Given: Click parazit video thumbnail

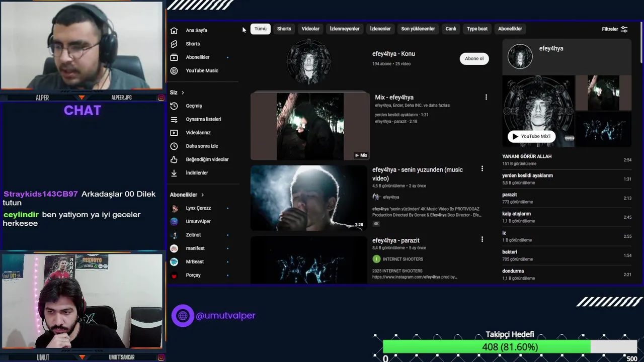Looking at the screenshot, I should (x=309, y=260).
